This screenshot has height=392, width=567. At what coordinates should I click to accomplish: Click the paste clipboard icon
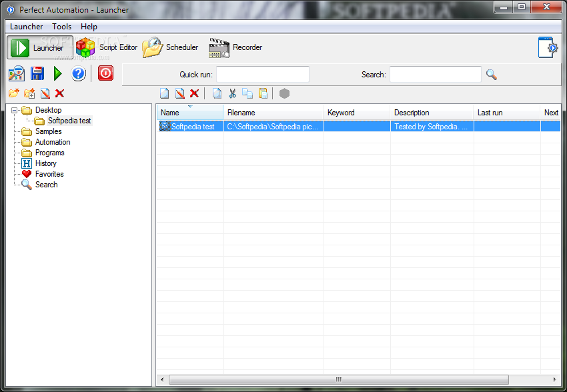point(263,93)
